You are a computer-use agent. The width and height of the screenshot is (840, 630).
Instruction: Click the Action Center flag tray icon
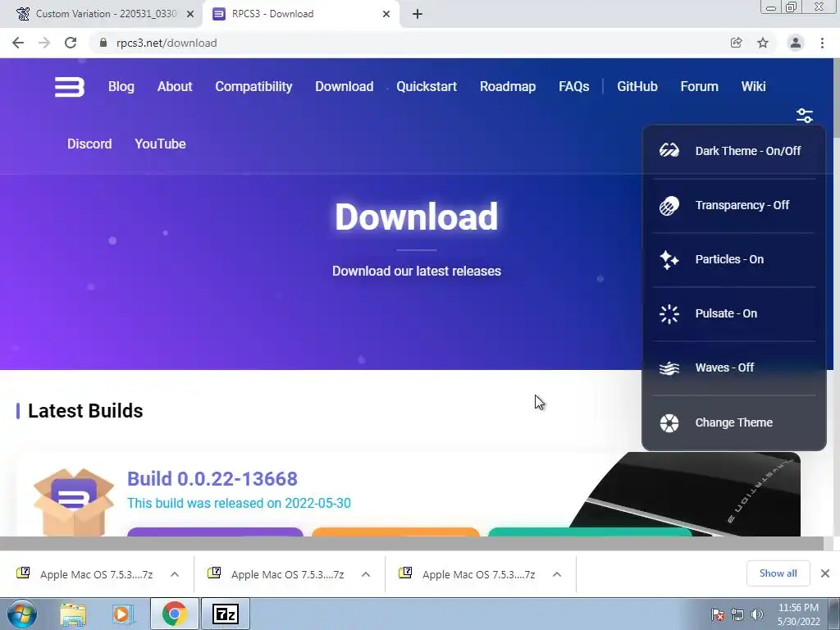(717, 614)
